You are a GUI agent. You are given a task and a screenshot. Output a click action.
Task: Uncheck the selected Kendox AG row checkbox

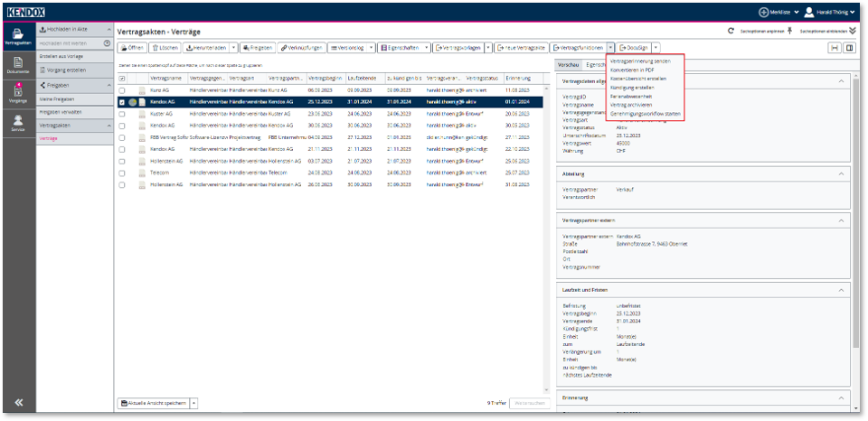(x=122, y=102)
